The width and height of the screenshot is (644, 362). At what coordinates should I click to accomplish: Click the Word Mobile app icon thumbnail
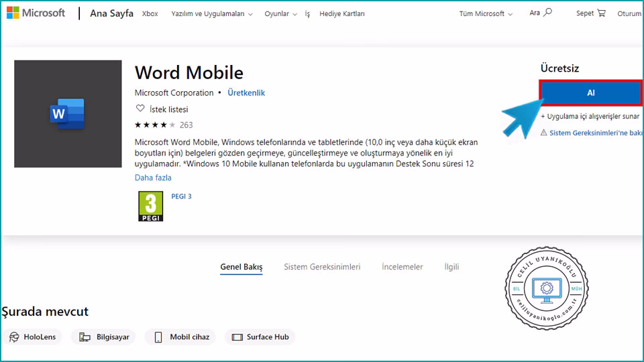(68, 114)
